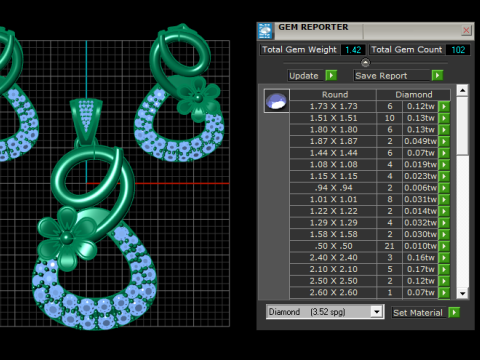Click the green arrow for the 1.01 X 1.01 row
480x360 pixels.
click(444, 199)
